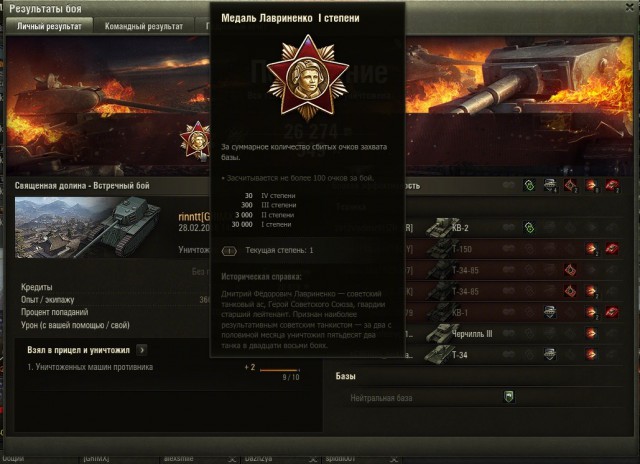Click the Кредиты row label

tap(37, 287)
